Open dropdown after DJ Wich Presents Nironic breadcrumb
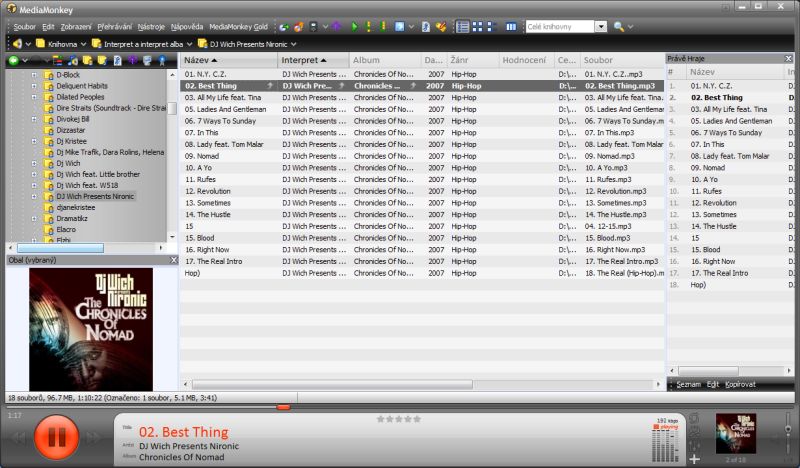This screenshot has width=800, height=468. coord(294,44)
